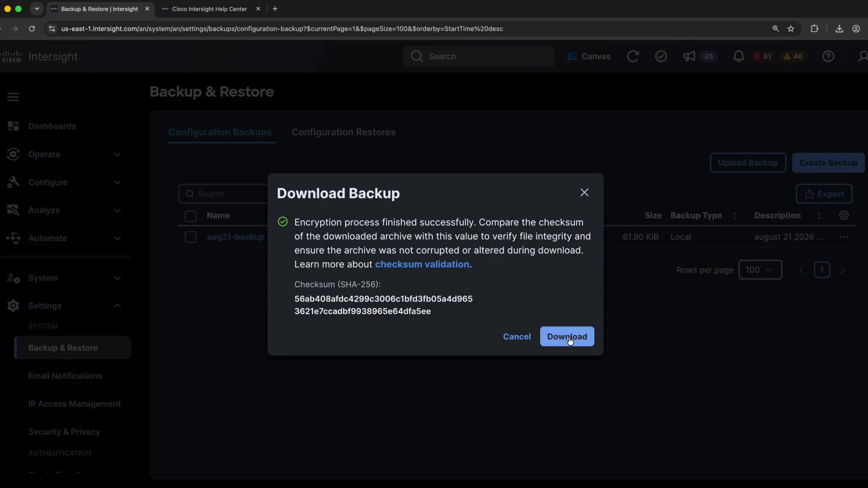Click the global Search field
The height and width of the screenshot is (488, 868).
tap(479, 56)
